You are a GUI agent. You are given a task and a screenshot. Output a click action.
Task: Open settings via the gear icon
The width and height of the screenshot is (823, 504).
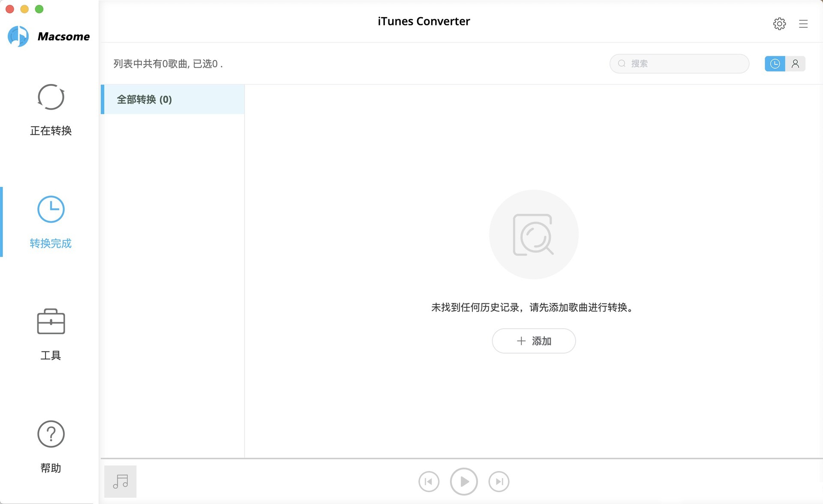tap(779, 24)
